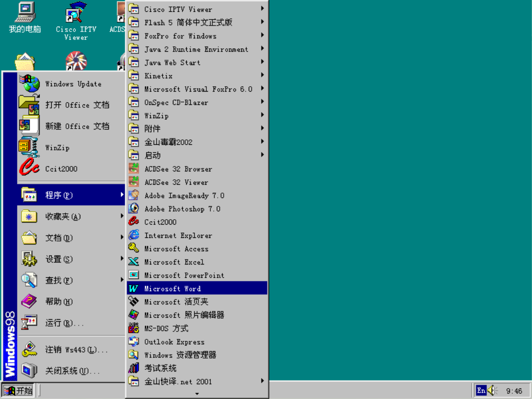The width and height of the screenshot is (532, 399).
Task: Click 开始 Start button
Action: pyautogui.click(x=18, y=391)
